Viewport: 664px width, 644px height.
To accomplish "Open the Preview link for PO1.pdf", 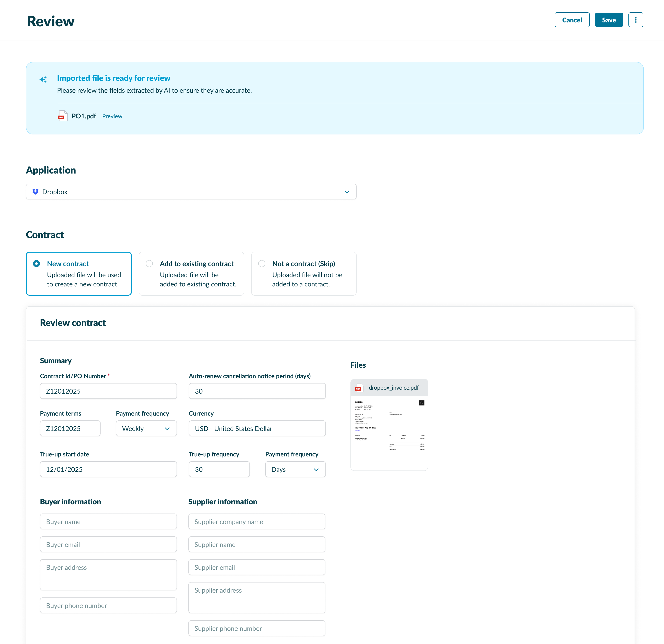I will click(x=112, y=116).
